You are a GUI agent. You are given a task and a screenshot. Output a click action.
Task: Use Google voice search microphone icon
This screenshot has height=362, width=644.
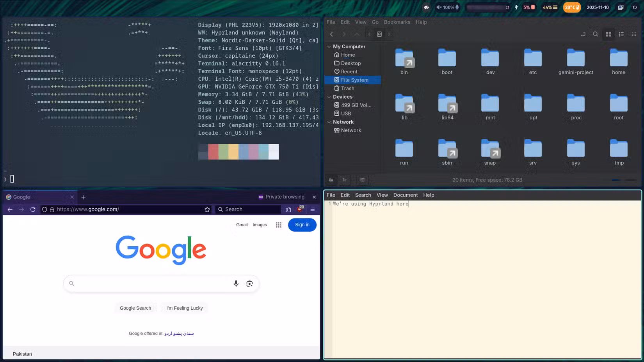236,284
